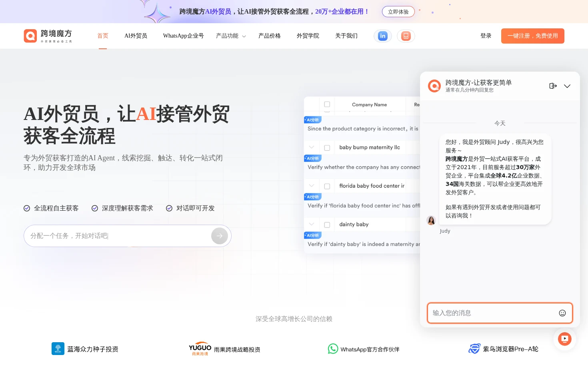The width and height of the screenshot is (588, 369).
Task: Click 紫鸟浏览器Pre-A轮 text
Action: tap(511, 349)
